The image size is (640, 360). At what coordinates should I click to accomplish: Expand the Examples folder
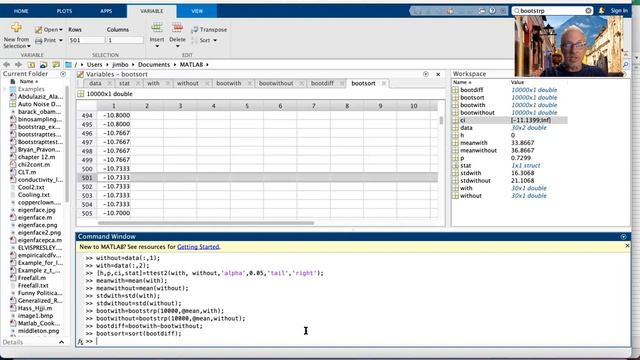coord(5,89)
